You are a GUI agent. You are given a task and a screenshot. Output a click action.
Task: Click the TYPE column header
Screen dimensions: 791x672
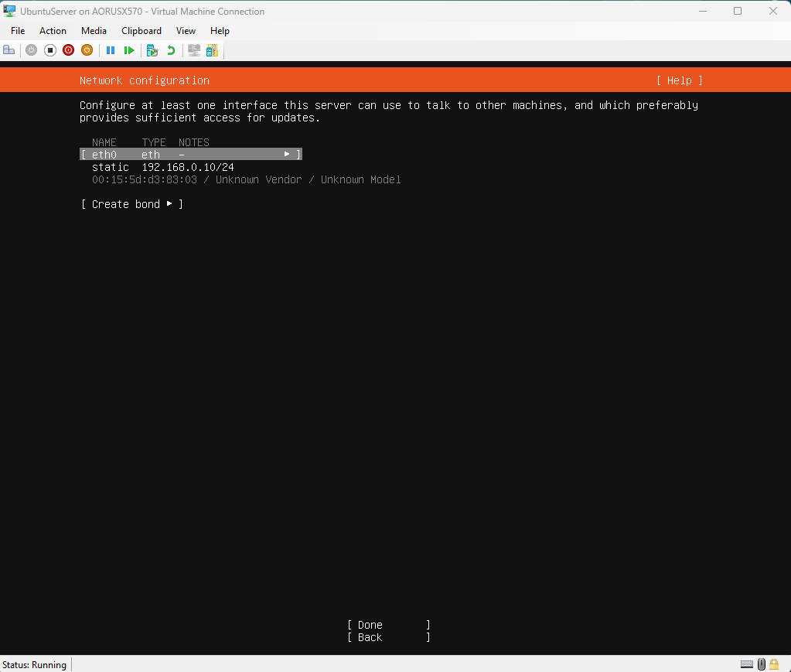tap(154, 142)
